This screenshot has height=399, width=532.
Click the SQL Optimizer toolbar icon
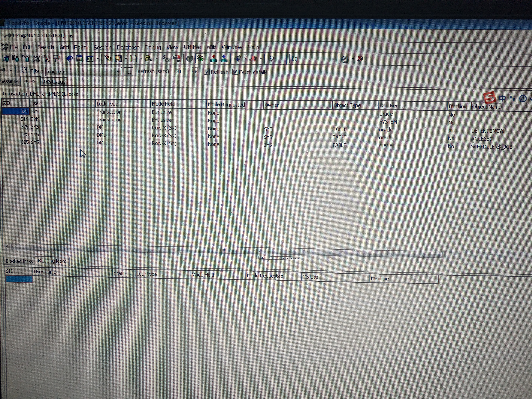click(x=46, y=58)
